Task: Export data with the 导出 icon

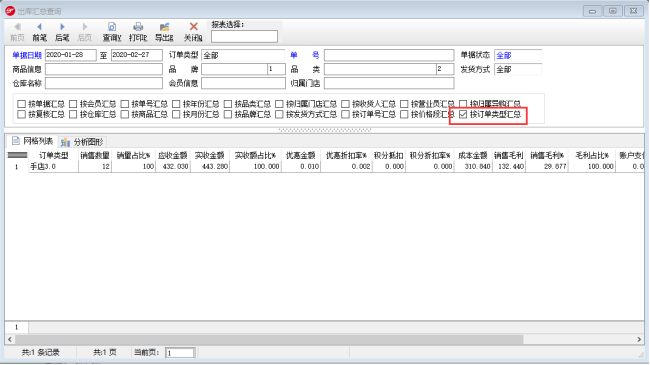Action: (x=164, y=32)
